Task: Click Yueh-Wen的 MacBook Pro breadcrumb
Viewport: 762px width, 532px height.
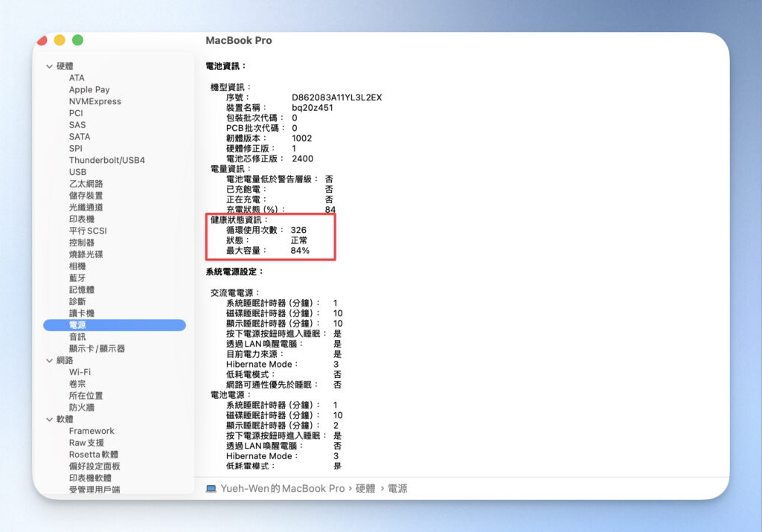Action: click(x=283, y=489)
